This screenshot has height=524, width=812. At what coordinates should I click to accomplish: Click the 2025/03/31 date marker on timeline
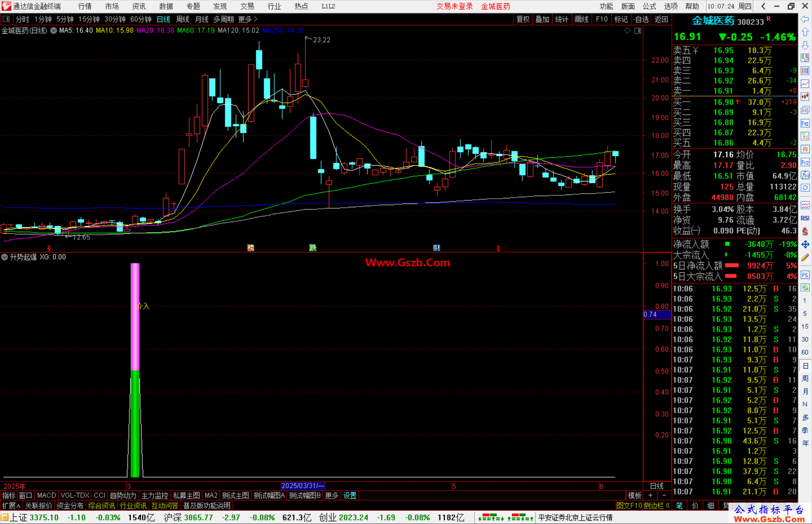(303, 486)
